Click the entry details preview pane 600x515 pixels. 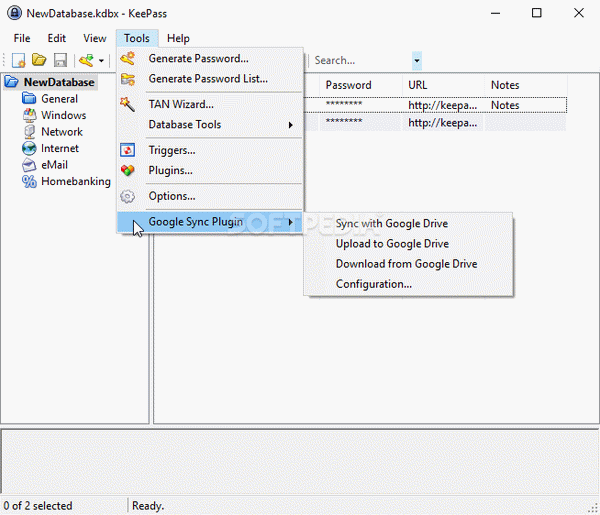(300, 461)
